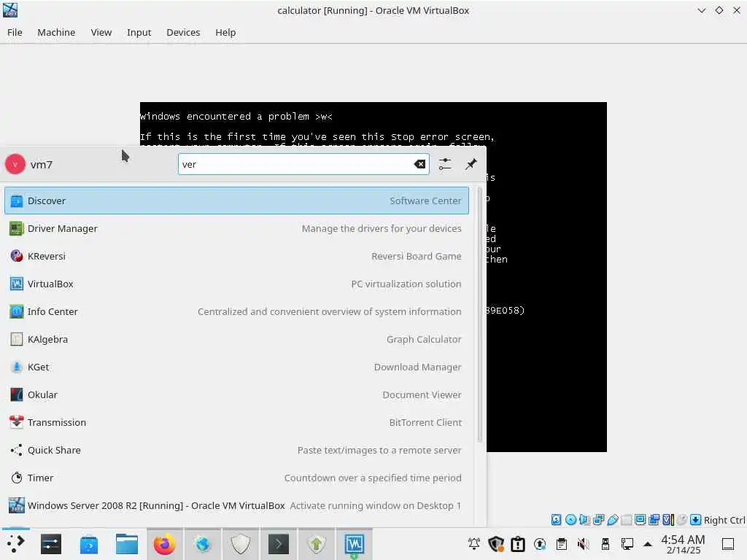747x560 pixels.
Task: Click the keyboard capture arrow icon
Action: point(695,519)
